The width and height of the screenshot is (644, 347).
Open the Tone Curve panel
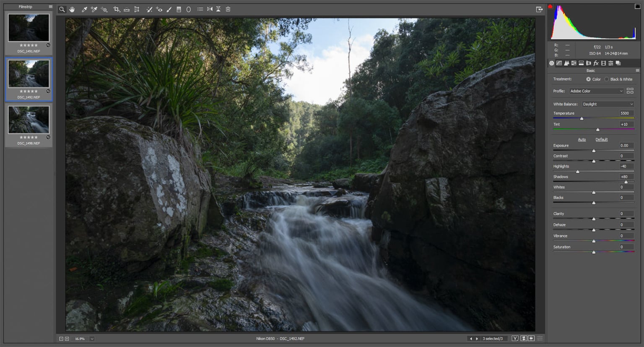point(559,63)
